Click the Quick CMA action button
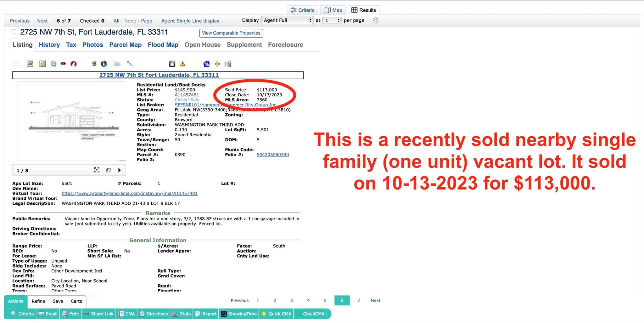The image size is (644, 323). 276,314
